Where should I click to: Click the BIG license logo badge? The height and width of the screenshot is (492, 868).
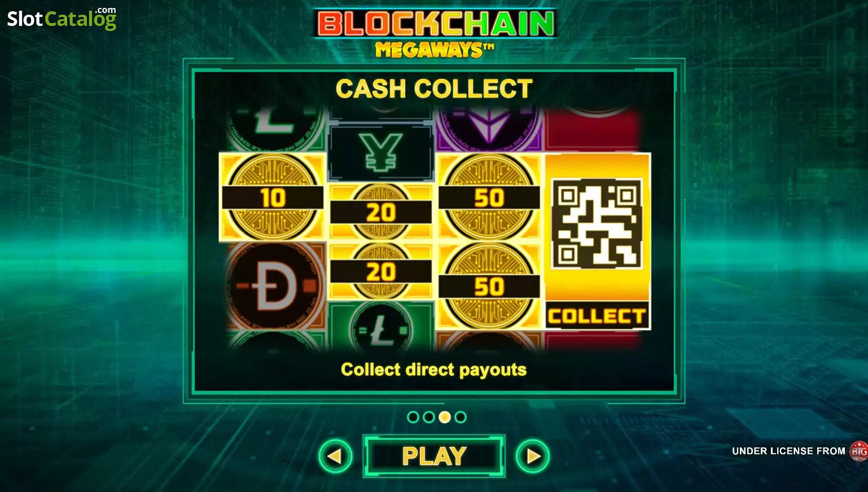click(859, 451)
